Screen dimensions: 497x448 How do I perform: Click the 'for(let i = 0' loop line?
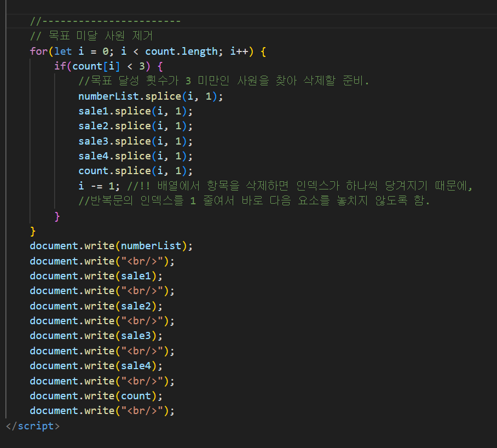tap(148, 51)
